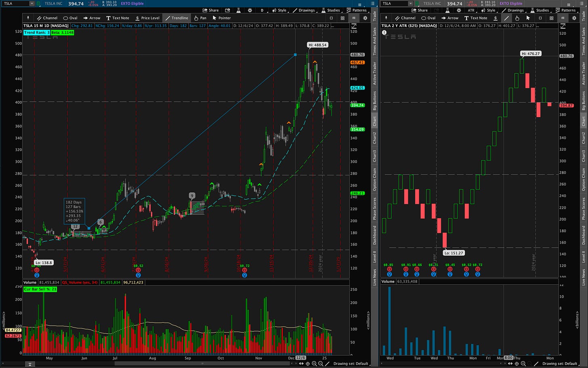
Task: Select the price level dollar icon in right chart
Action: (x=496, y=18)
